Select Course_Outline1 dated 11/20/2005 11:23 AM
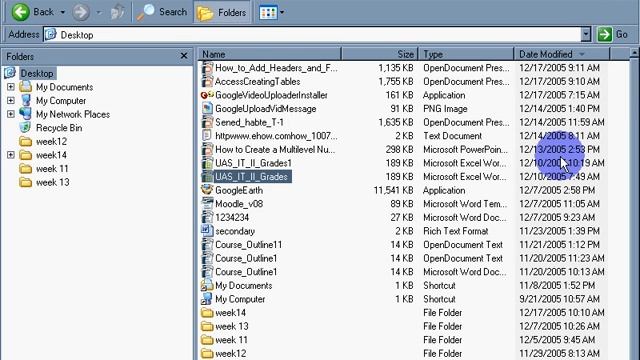The image size is (640, 360). tap(246, 258)
